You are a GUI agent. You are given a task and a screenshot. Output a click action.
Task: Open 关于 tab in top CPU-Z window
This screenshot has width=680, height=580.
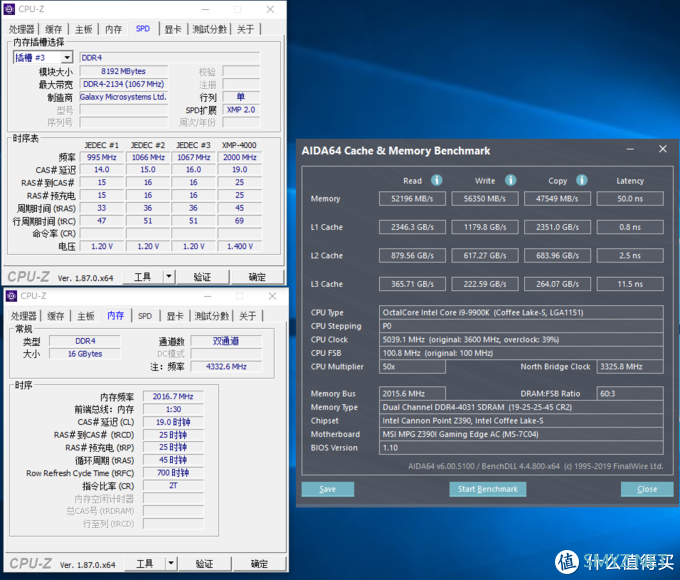245,29
